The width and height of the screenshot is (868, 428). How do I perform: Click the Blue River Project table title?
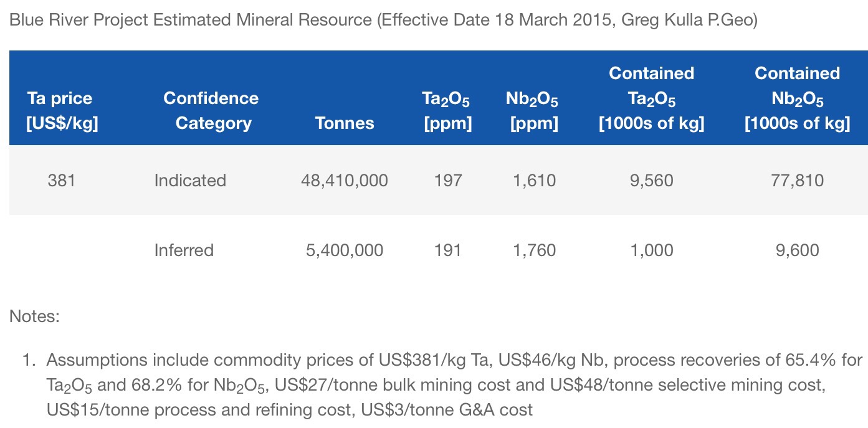(383, 20)
